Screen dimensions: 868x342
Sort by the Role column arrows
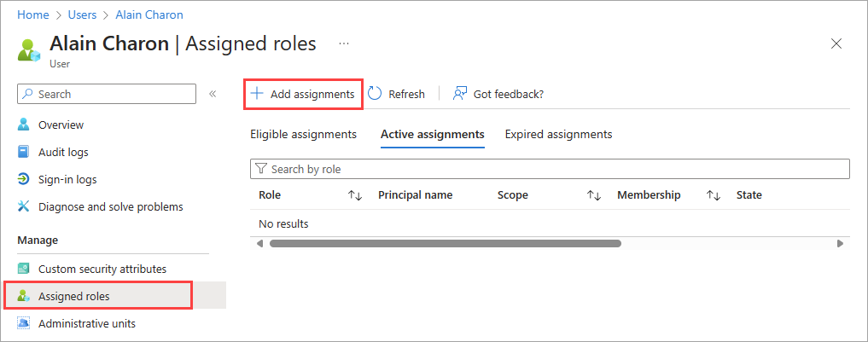356,195
